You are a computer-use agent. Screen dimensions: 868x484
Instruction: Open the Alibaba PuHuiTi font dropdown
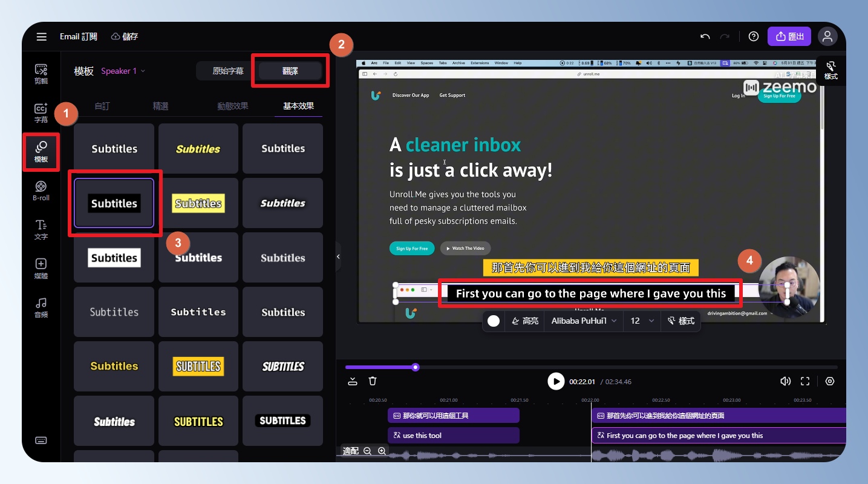[x=584, y=321]
